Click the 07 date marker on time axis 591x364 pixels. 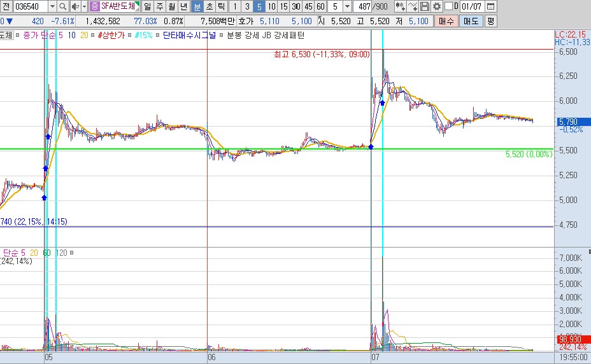tap(375, 357)
